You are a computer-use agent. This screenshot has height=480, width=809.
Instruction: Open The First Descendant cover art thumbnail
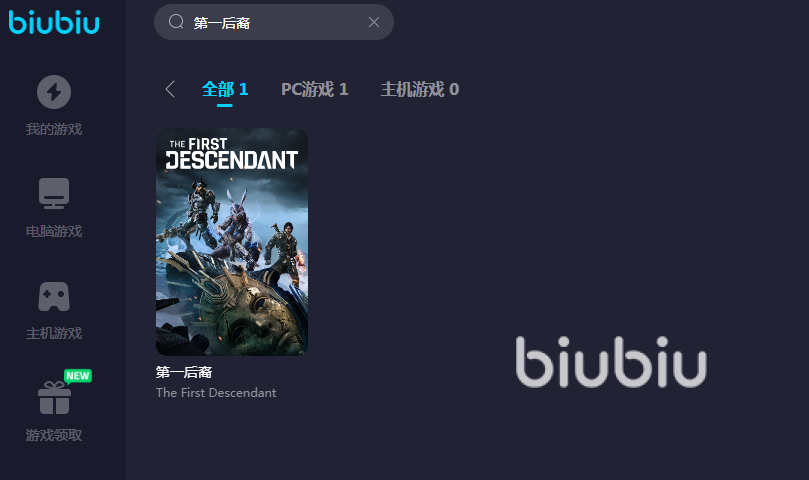232,242
